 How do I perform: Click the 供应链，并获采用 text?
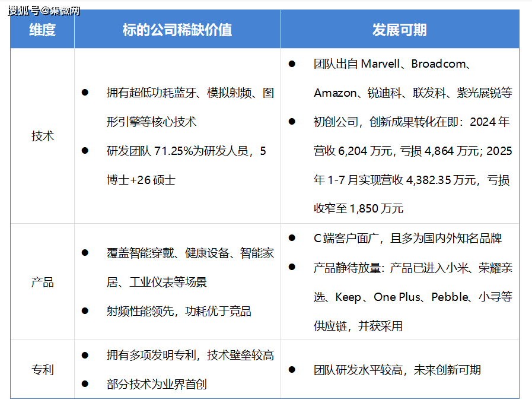pyautogui.click(x=358, y=326)
